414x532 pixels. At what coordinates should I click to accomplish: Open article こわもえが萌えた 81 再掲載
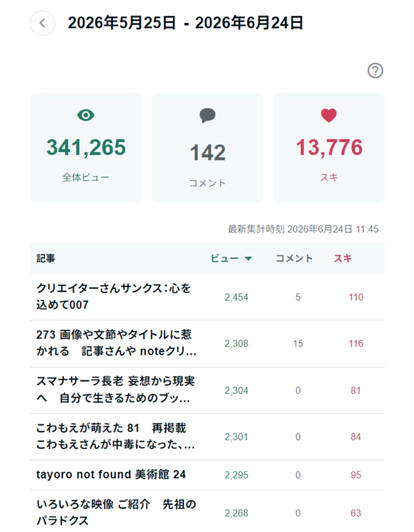[115, 436]
